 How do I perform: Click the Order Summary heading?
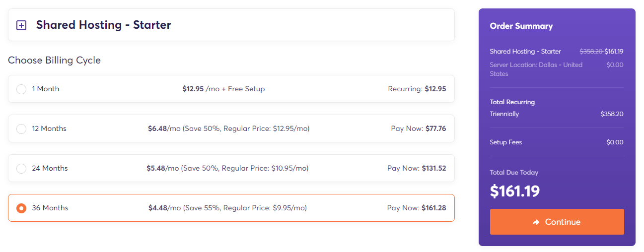[x=521, y=26]
